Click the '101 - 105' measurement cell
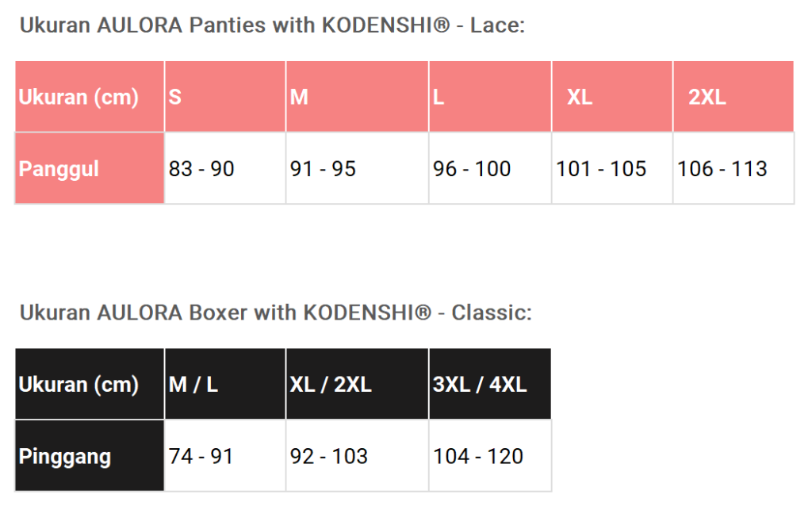The width and height of the screenshot is (812, 510). (x=611, y=168)
